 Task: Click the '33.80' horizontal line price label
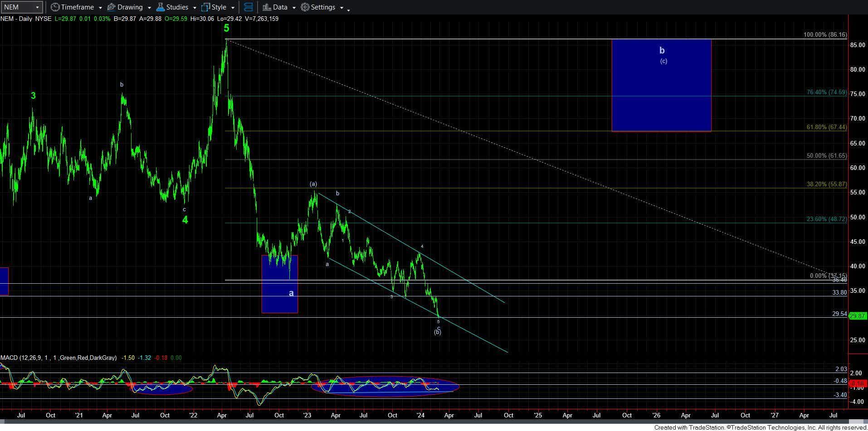point(839,293)
